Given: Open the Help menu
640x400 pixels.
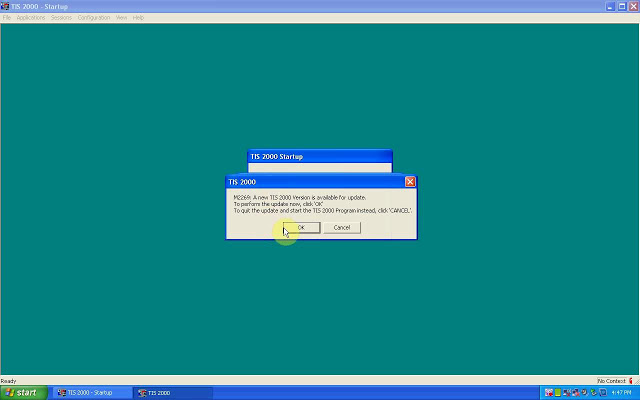Looking at the screenshot, I should (x=138, y=18).
